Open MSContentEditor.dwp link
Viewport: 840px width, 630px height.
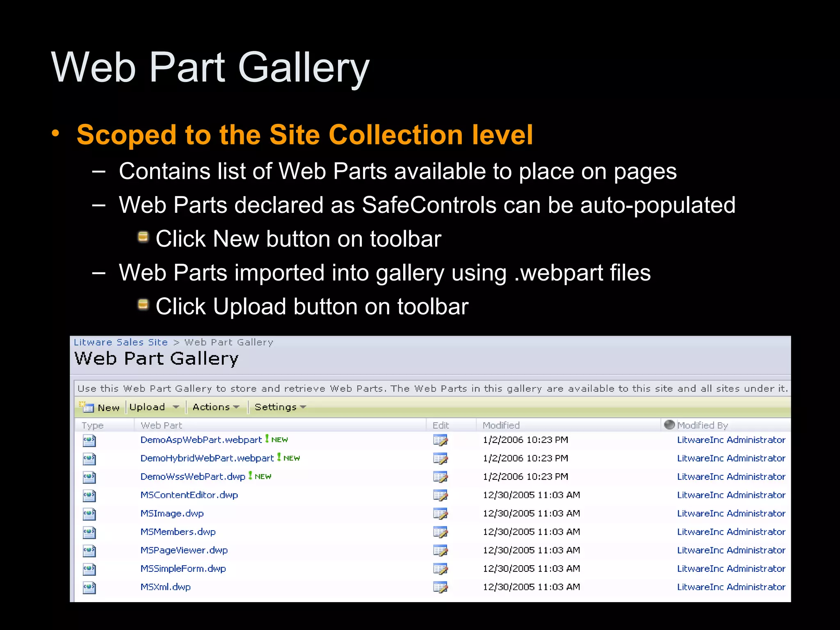click(189, 495)
